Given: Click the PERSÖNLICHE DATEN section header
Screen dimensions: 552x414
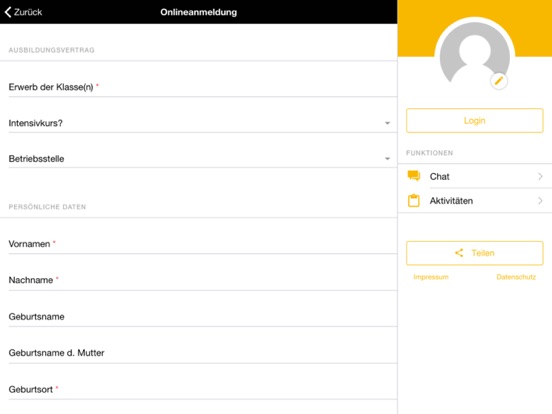Looking at the screenshot, I should click(47, 207).
